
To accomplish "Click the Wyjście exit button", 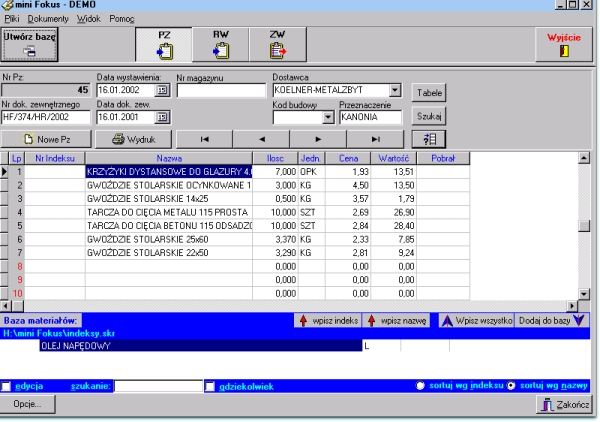I will [564, 44].
